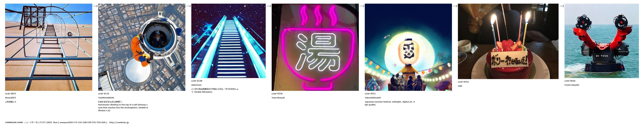The height and width of the screenshot is (126, 644).
Task: Click the author name Show2023
Action: coord(10,98)
